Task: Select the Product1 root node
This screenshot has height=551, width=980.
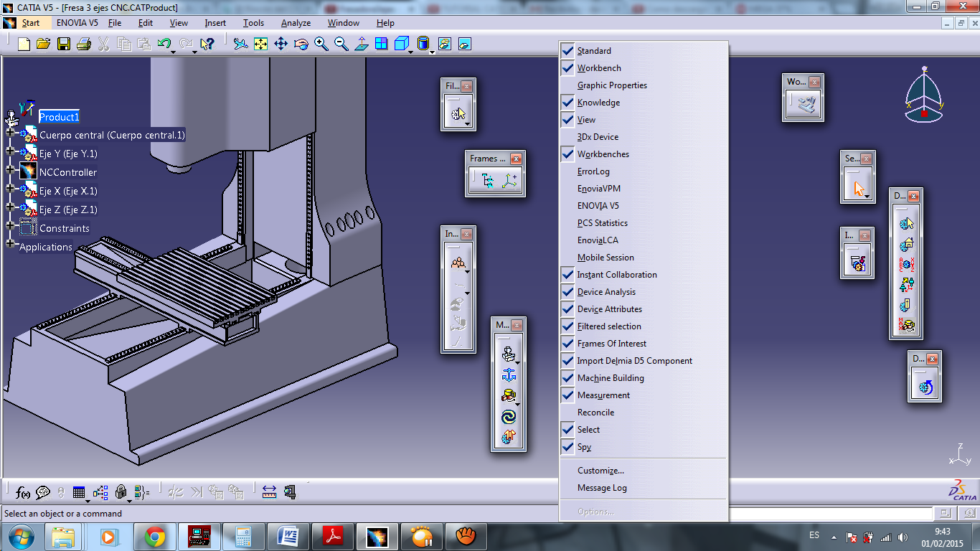Action: (59, 117)
